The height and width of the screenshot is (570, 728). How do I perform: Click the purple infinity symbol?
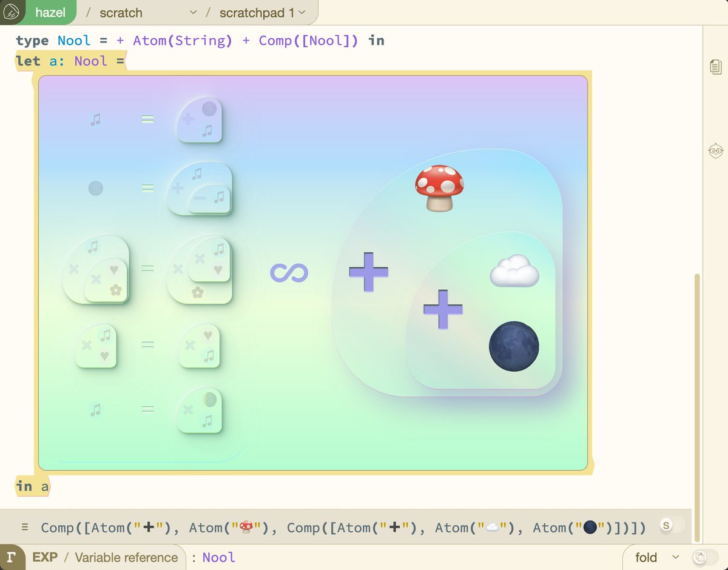pyautogui.click(x=289, y=273)
